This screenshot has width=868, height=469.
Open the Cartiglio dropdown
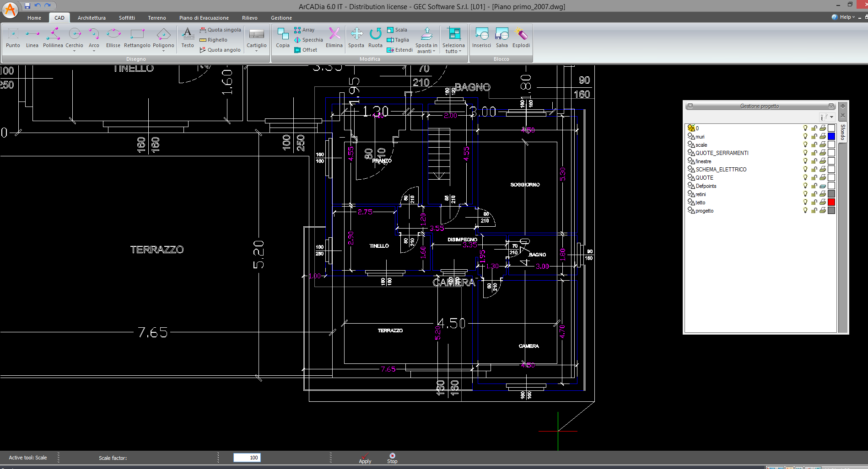[x=256, y=51]
